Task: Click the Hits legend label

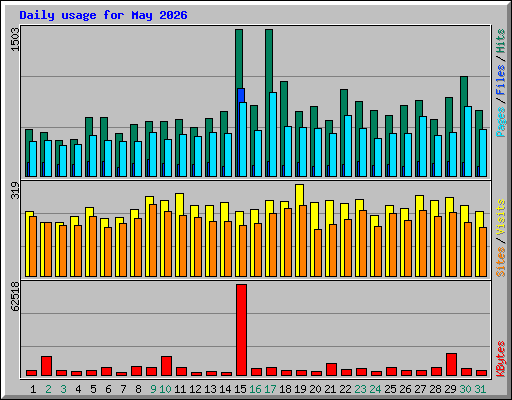Action: pyautogui.click(x=501, y=41)
